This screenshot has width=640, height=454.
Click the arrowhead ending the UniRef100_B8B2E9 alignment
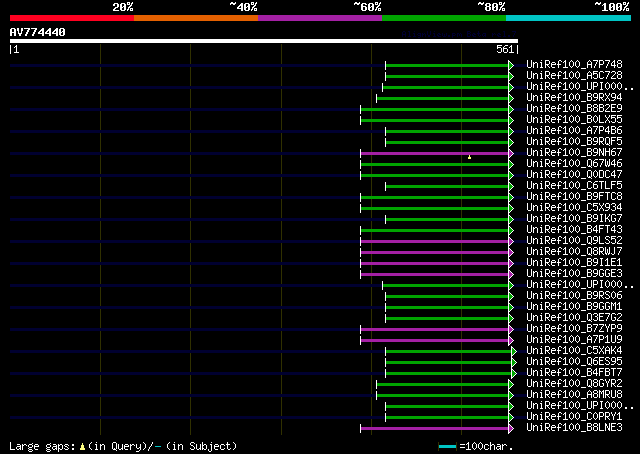pos(511,109)
